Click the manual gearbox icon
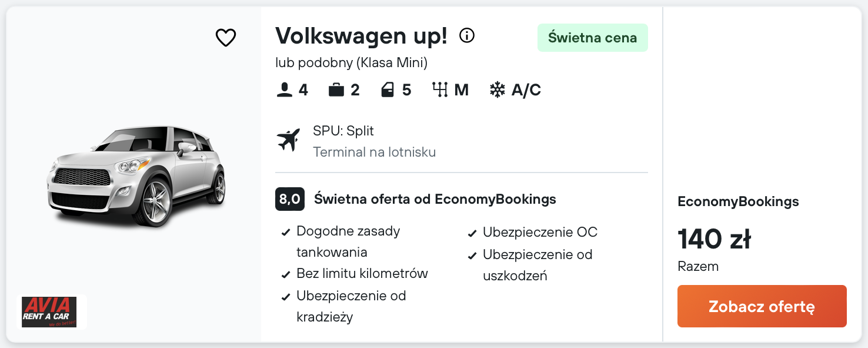Screen dimensions: 868x348 440,90
